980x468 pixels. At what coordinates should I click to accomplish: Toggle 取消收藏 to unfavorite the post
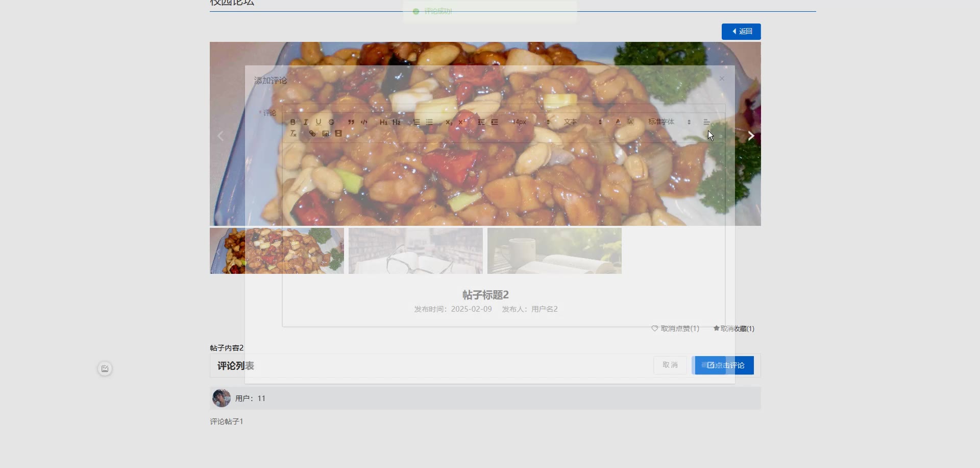coord(733,329)
